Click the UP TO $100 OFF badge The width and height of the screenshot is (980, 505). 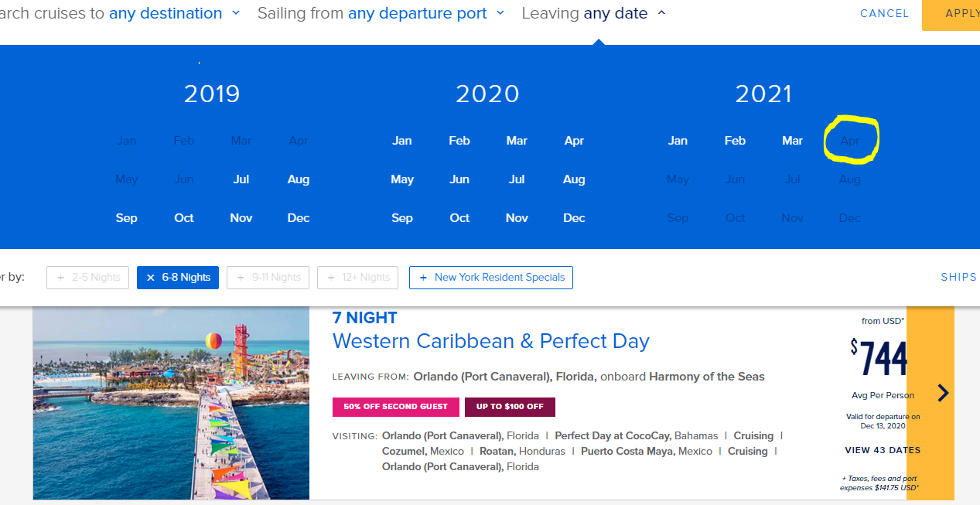point(510,407)
